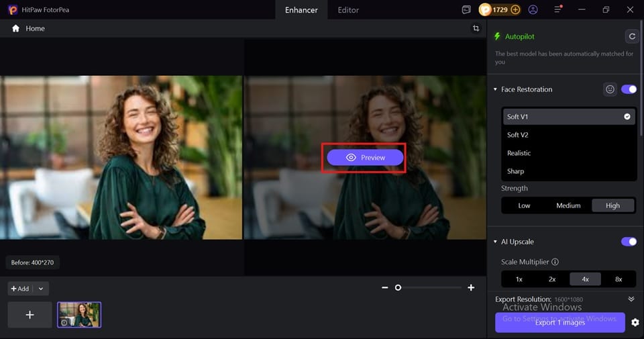Image resolution: width=644 pixels, height=339 pixels.
Task: Open the task list icon near coins
Action: click(x=466, y=9)
